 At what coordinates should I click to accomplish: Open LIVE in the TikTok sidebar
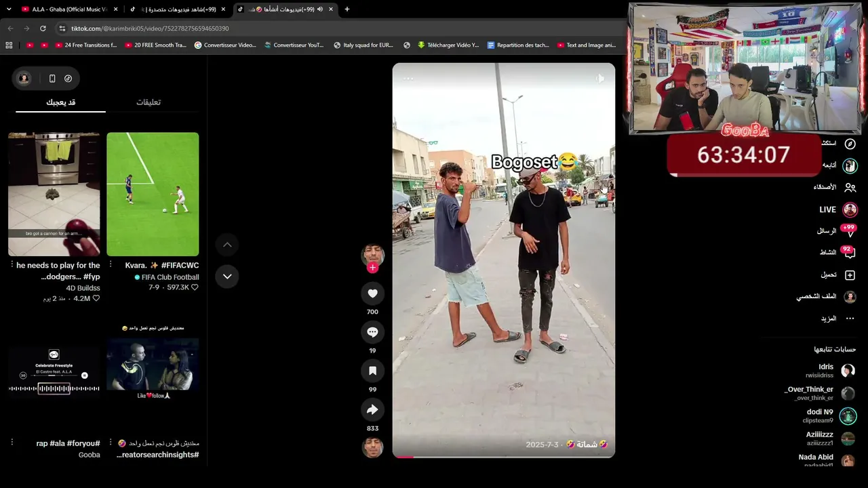838,209
